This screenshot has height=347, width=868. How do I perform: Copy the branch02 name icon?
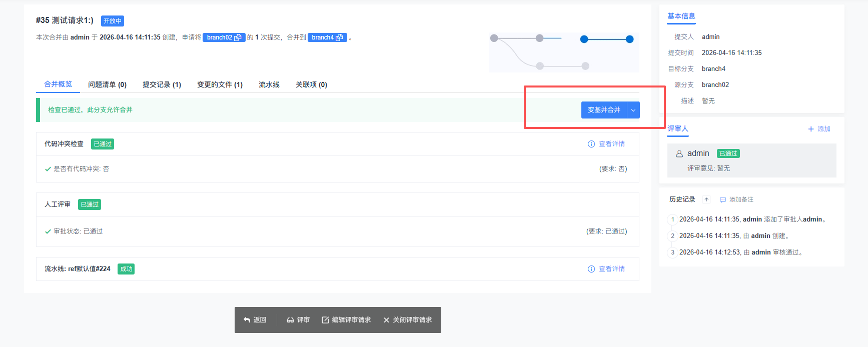(x=238, y=37)
